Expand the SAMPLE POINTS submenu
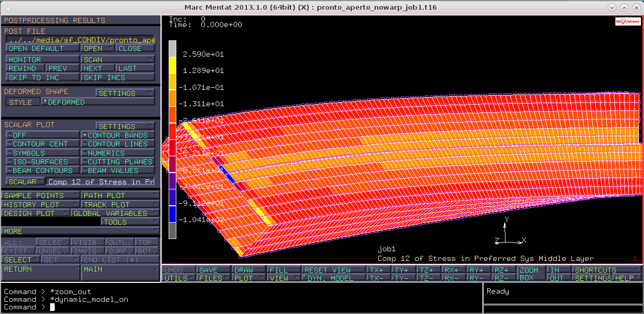Screen dimensions: 644x314 tap(41, 196)
